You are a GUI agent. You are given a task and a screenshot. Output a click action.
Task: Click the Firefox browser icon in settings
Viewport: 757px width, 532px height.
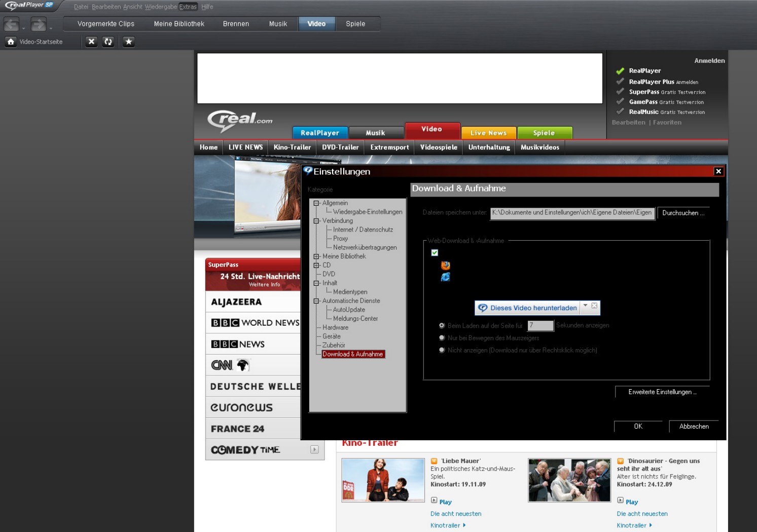445,265
